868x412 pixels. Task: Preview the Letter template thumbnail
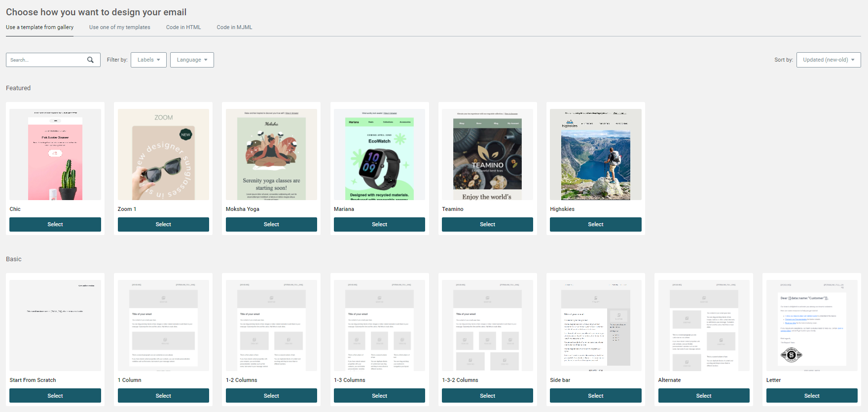(812, 325)
